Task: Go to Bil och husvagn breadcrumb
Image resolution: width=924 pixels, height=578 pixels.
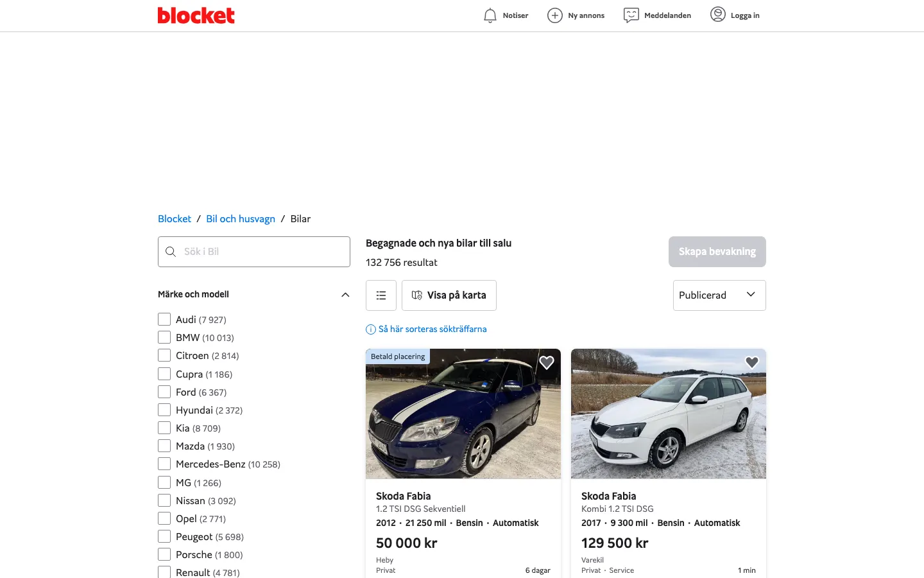Action: pyautogui.click(x=241, y=219)
